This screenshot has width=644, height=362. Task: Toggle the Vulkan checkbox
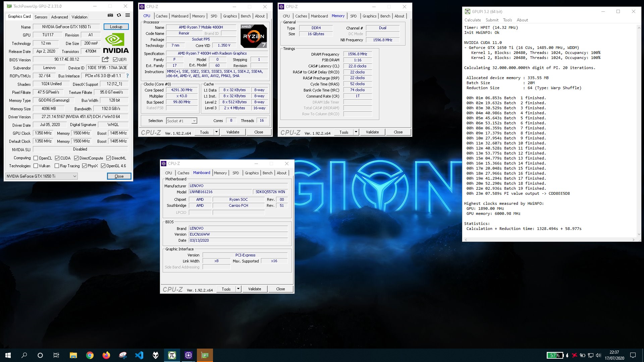click(x=36, y=166)
